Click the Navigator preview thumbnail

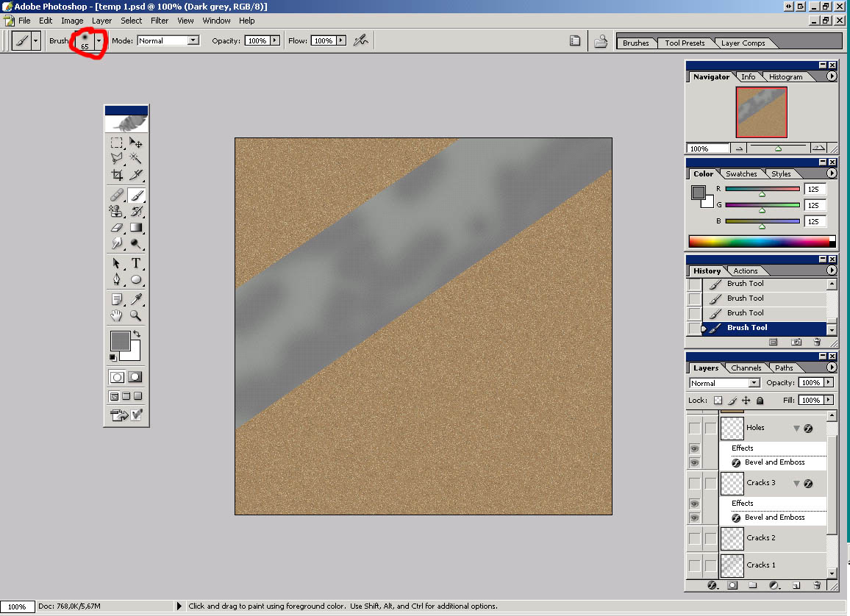[x=762, y=112]
